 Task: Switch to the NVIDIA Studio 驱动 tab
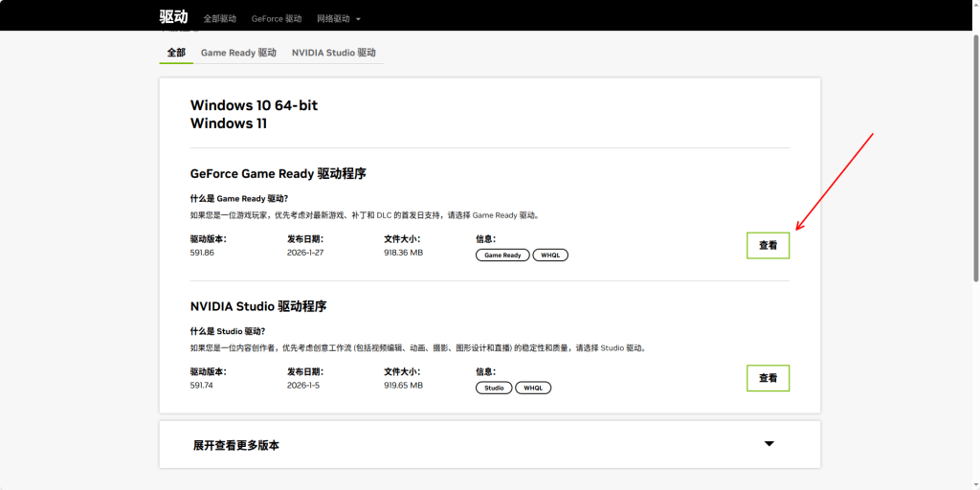pos(333,53)
